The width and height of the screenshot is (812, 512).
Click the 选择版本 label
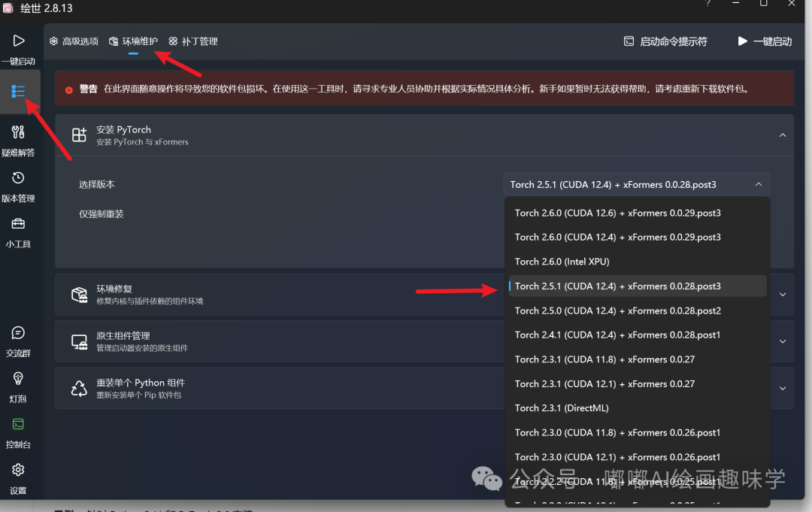(x=97, y=184)
